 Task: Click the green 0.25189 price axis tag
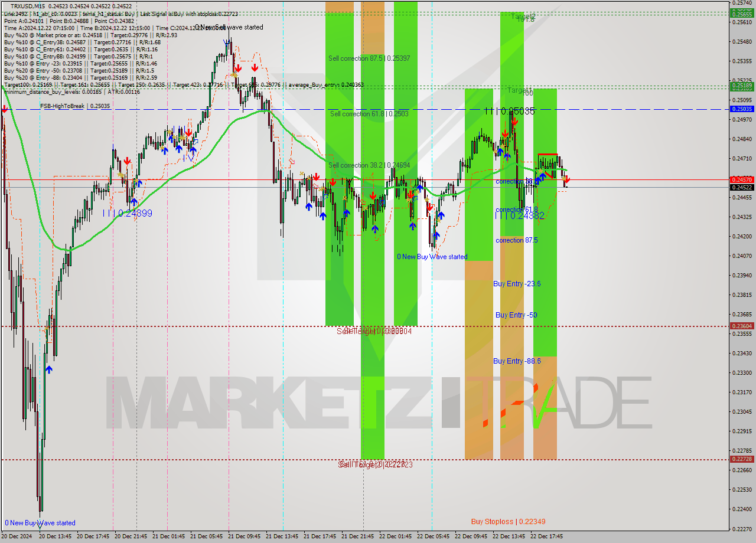[x=742, y=86]
